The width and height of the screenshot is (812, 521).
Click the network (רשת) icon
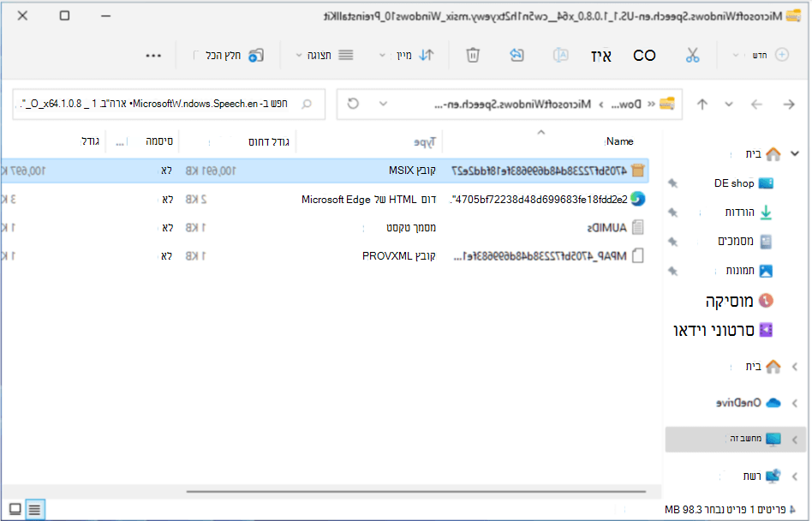[773, 476]
